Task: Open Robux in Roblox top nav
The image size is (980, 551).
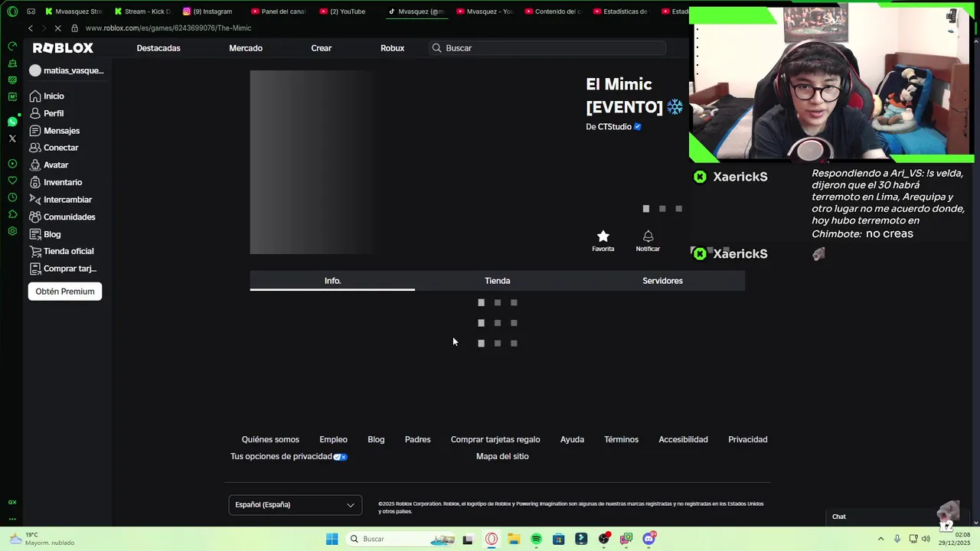Action: tap(393, 48)
